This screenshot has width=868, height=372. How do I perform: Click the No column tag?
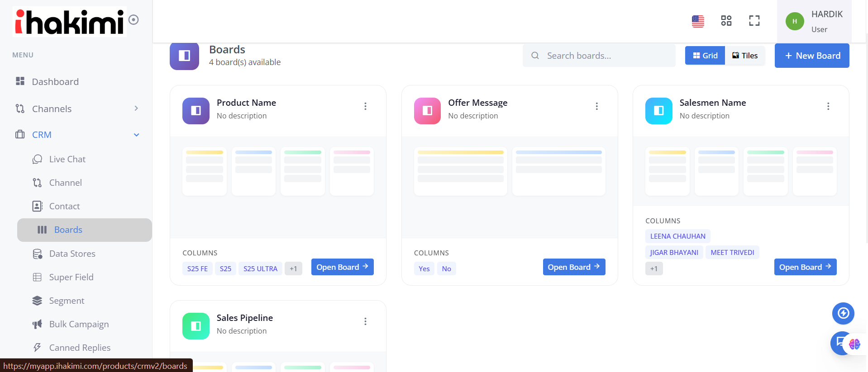[x=446, y=268]
